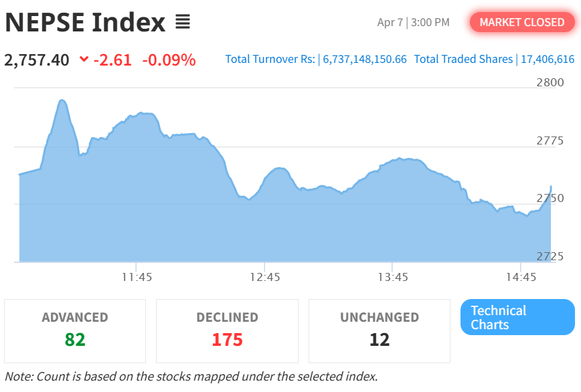The width and height of the screenshot is (581, 392).
Task: Select the ADVANCED 82 card
Action: (75, 330)
